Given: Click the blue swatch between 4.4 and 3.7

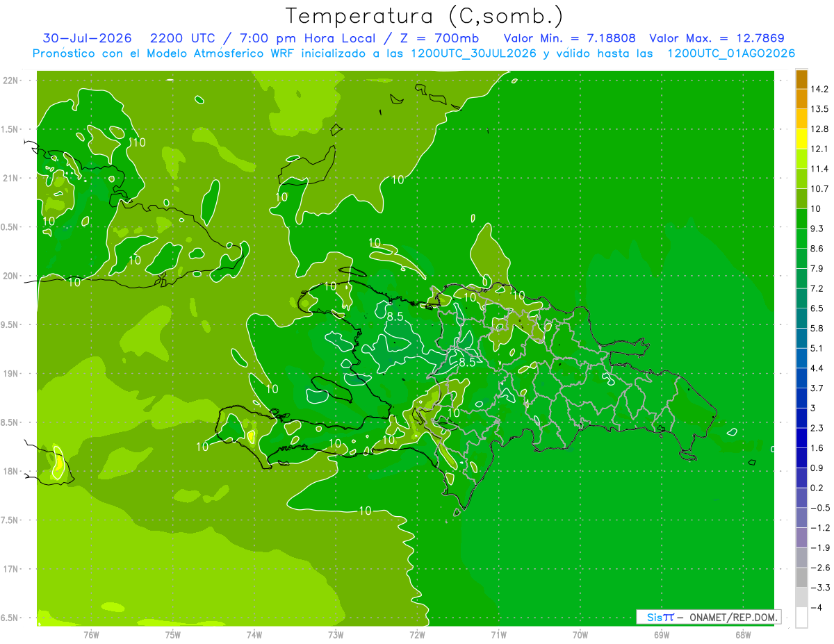Looking at the screenshot, I should (x=801, y=378).
